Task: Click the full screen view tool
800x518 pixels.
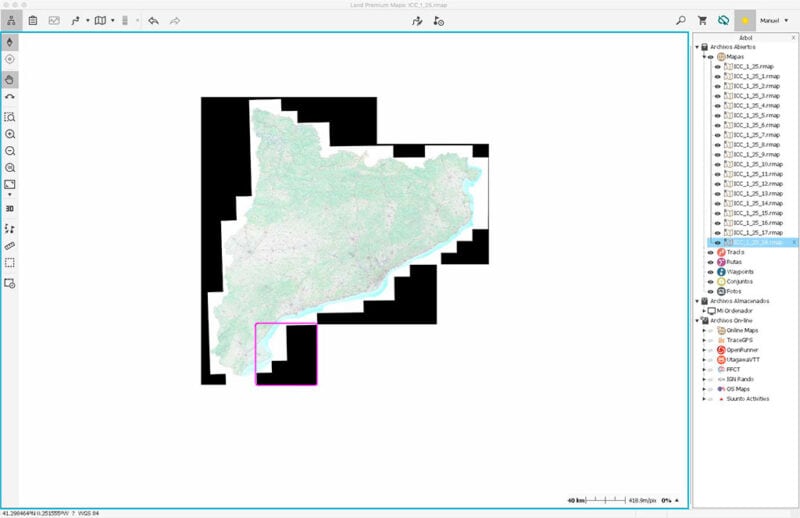Action: (x=10, y=184)
